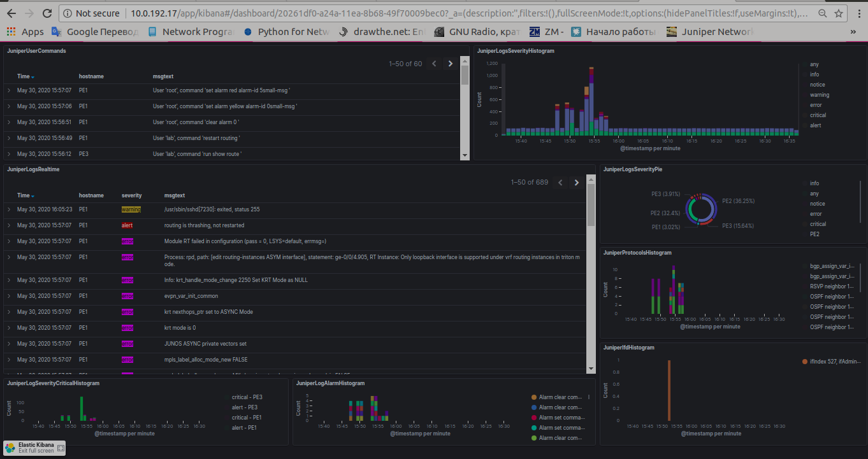Click the tall green bar in JuniperLogSeverityCriticalHistogram

coord(82,409)
